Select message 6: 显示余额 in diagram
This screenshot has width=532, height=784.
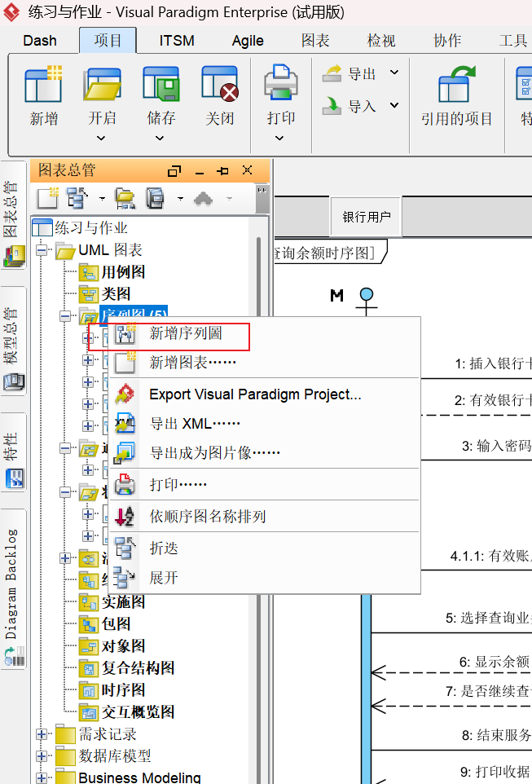494,662
